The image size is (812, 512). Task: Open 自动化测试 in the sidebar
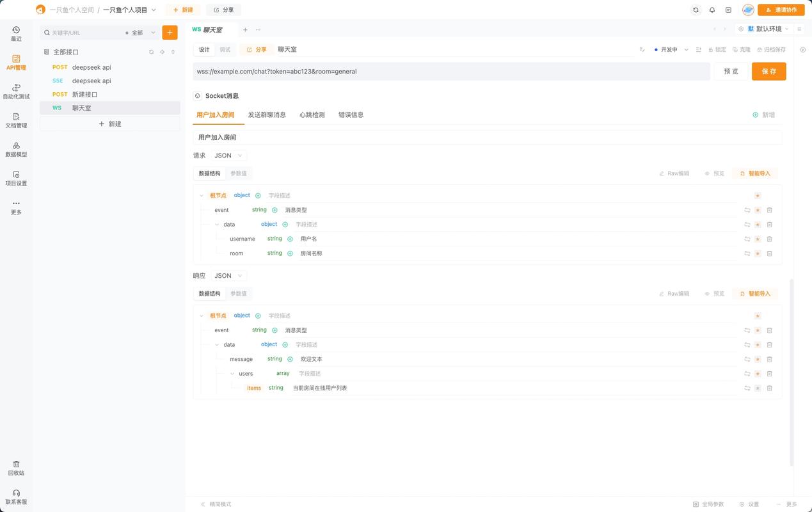(16, 92)
